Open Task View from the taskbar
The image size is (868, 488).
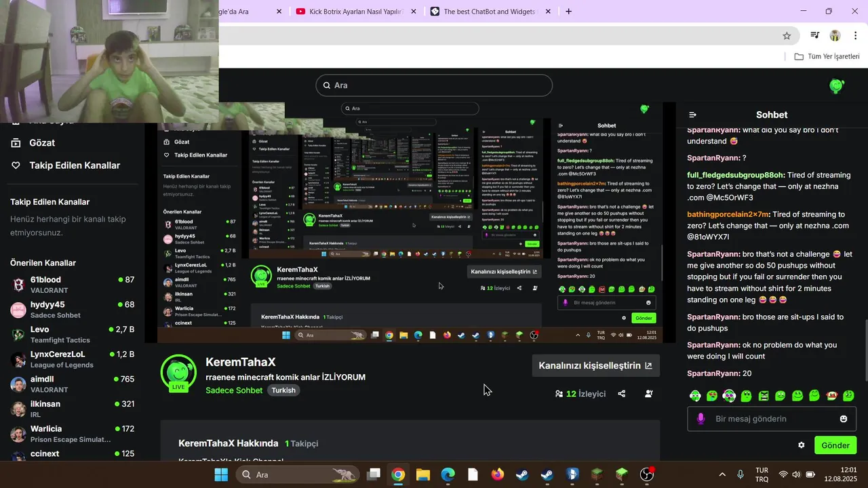(374, 474)
